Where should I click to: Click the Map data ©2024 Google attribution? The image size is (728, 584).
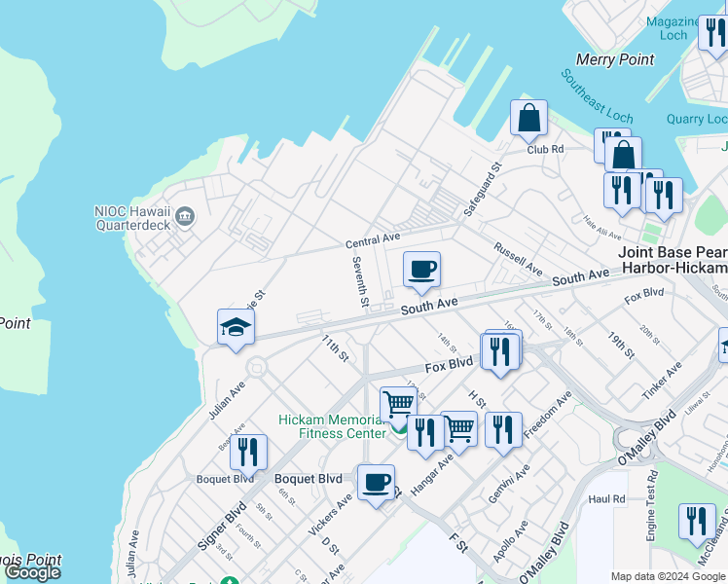(669, 576)
